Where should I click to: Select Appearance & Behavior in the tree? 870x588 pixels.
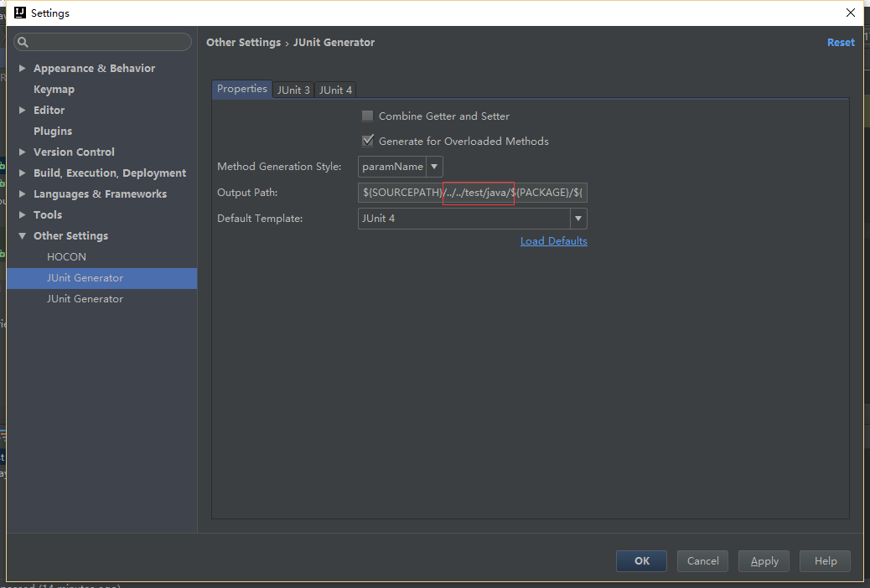point(95,68)
